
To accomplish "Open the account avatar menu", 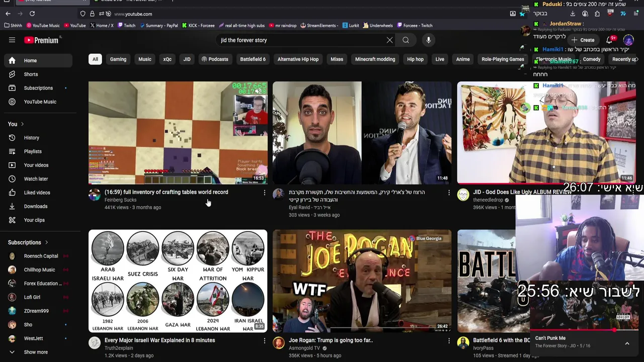I will pos(628,40).
